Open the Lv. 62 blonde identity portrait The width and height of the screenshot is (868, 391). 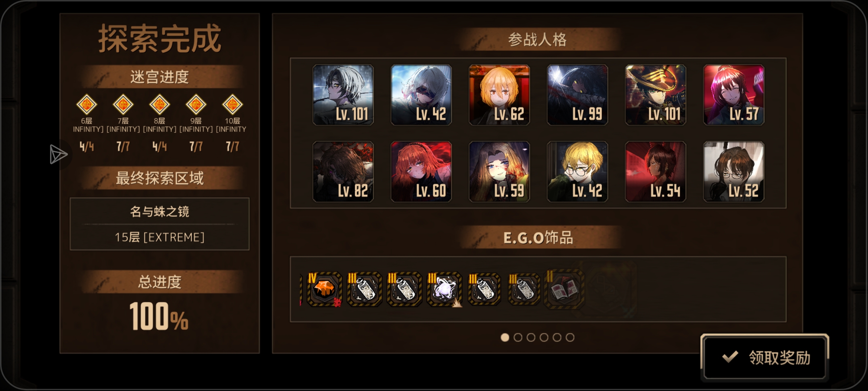coord(499,95)
